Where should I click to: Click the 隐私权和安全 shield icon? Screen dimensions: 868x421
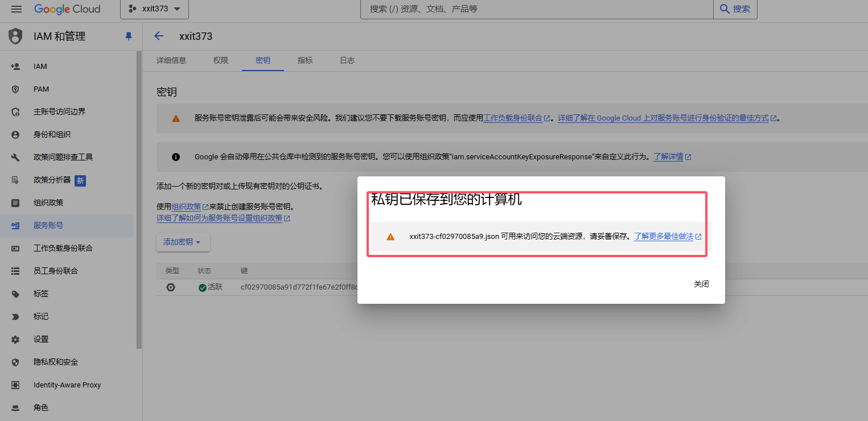tap(15, 362)
